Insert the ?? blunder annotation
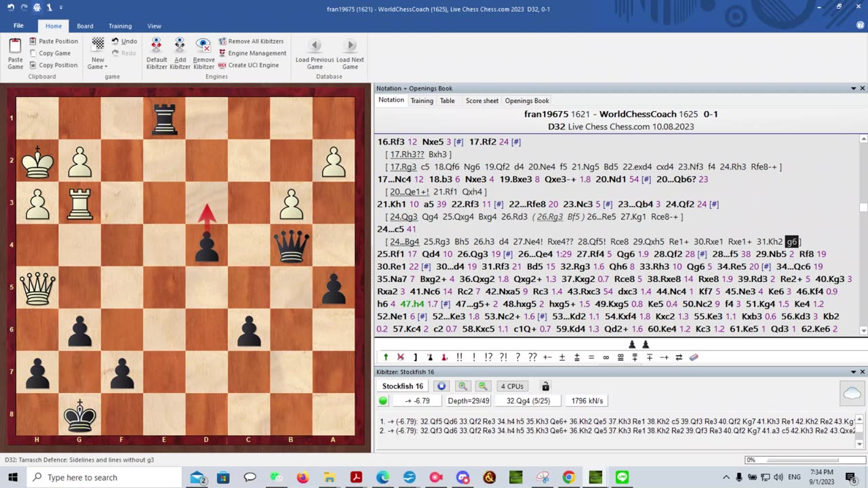Screen dimensions: 868x488 click(x=532, y=357)
